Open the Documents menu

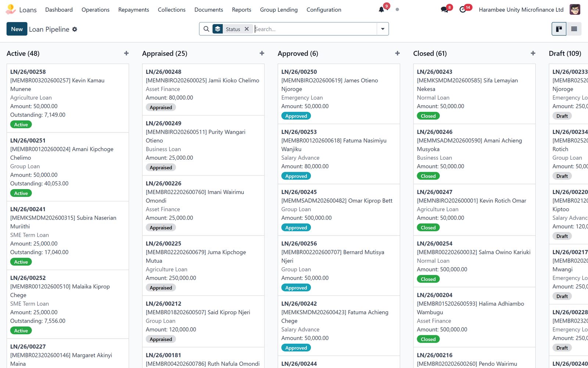click(209, 10)
